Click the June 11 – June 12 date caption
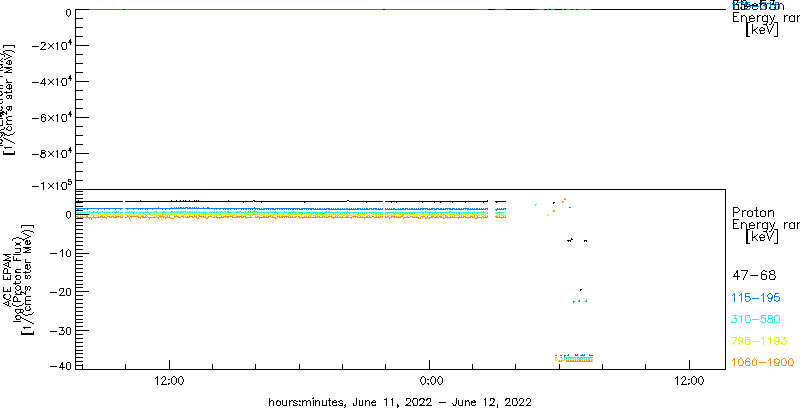800x410 pixels. (400, 402)
